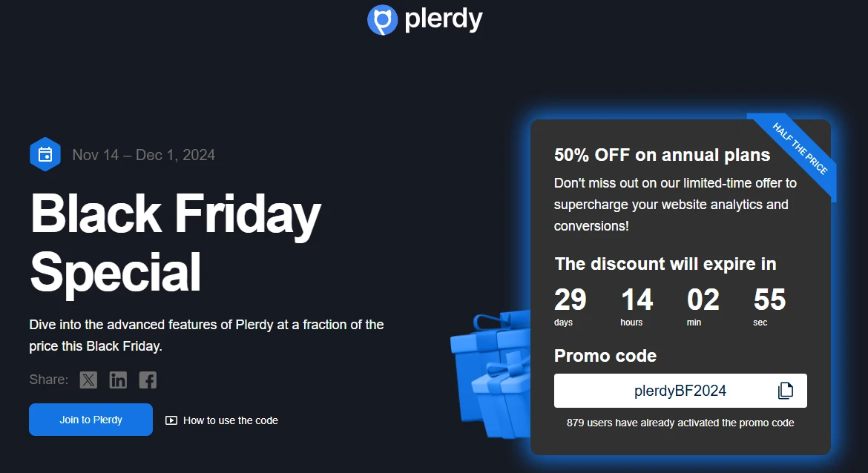This screenshot has height=473, width=868.
Task: Click the plerdy wordmark text in the header
Action: pos(443,19)
